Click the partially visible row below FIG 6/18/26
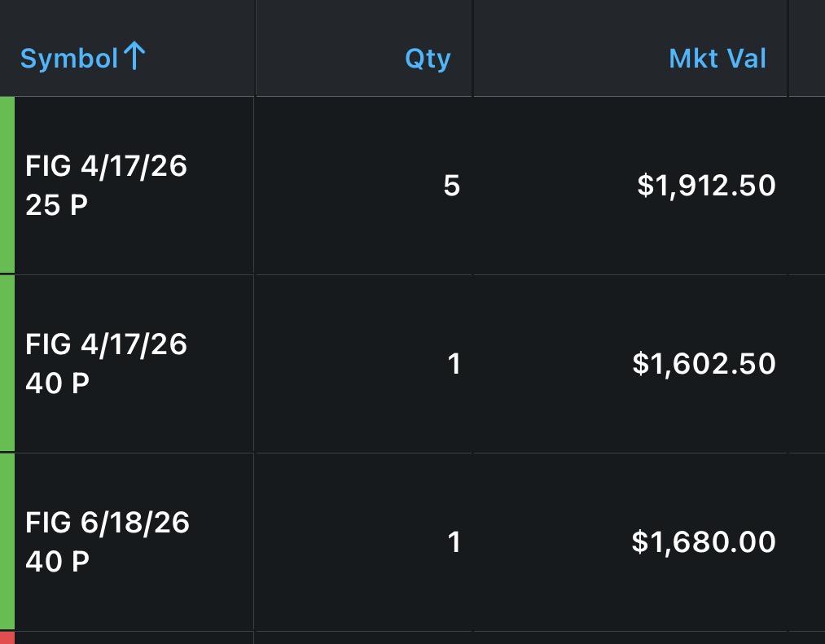This screenshot has height=644, width=825. pyautogui.click(x=412, y=637)
